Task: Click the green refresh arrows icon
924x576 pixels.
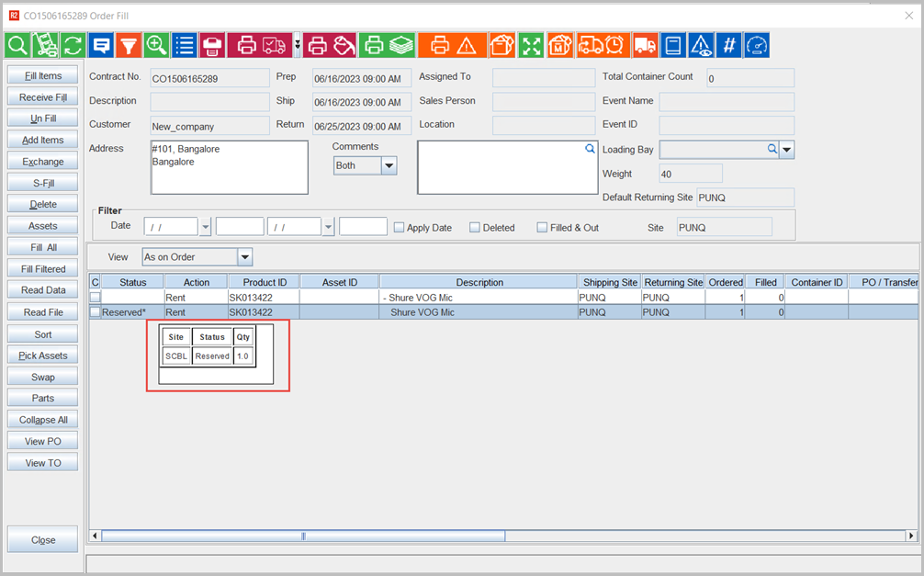Action: pyautogui.click(x=73, y=45)
